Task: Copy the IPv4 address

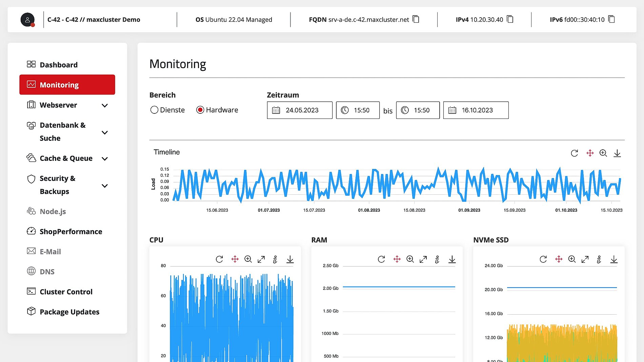Action: pos(510,19)
